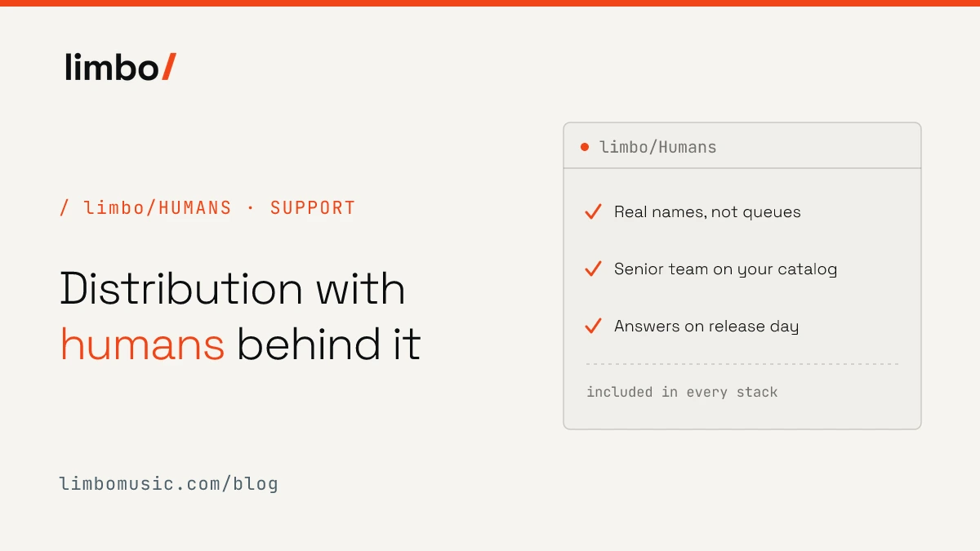Click the orange dot beside limbo/Humans
The height and width of the screenshot is (551, 980).
pyautogui.click(x=585, y=147)
